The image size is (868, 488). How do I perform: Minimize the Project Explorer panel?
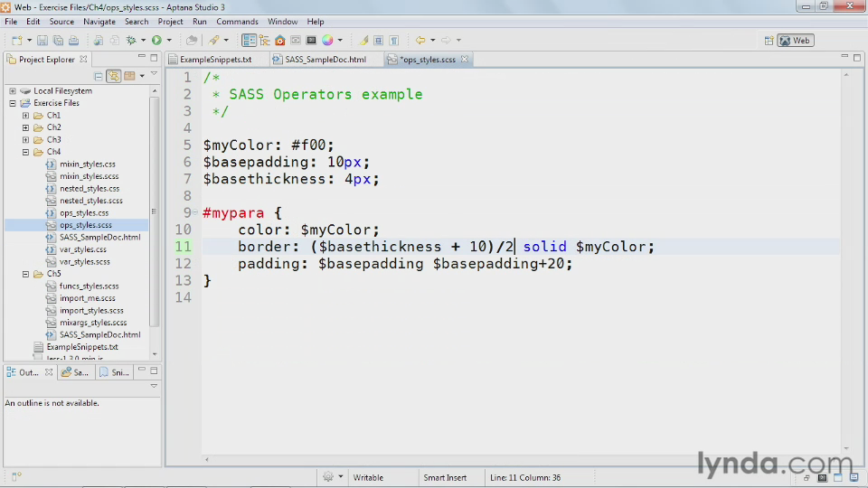(142, 57)
